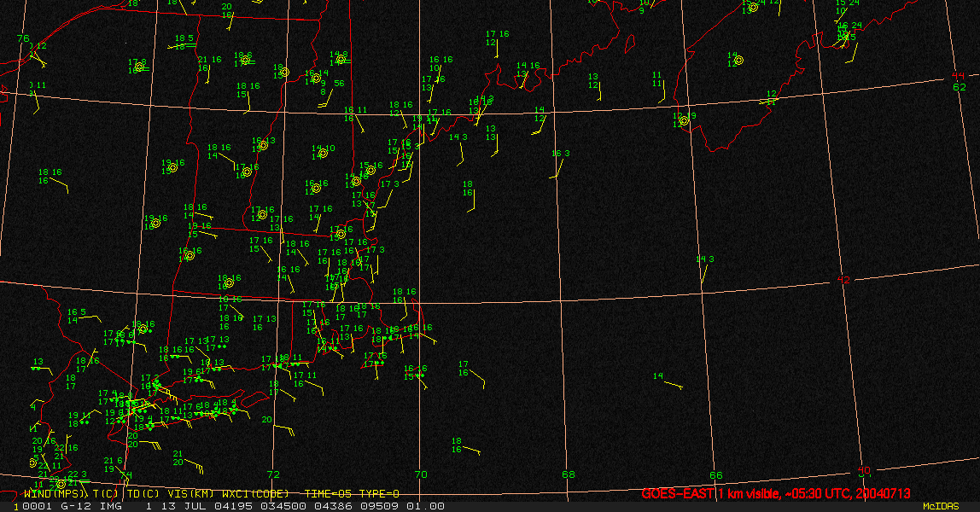
Task: Click the G-12 satellite identifier in status line
Action: coord(76,506)
